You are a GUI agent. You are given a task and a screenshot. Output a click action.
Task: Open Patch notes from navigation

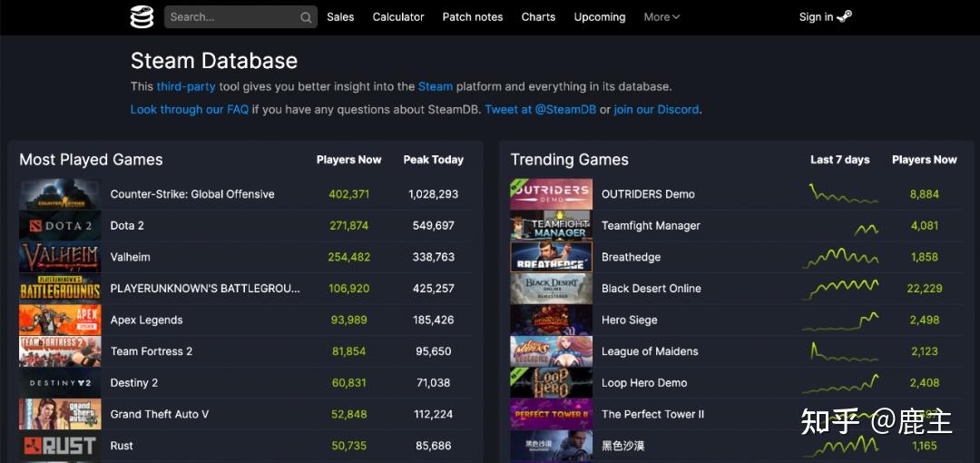point(473,17)
